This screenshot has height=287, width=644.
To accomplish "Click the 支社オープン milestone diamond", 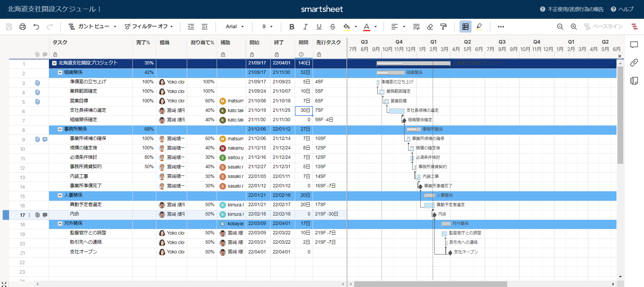I will (x=450, y=252).
